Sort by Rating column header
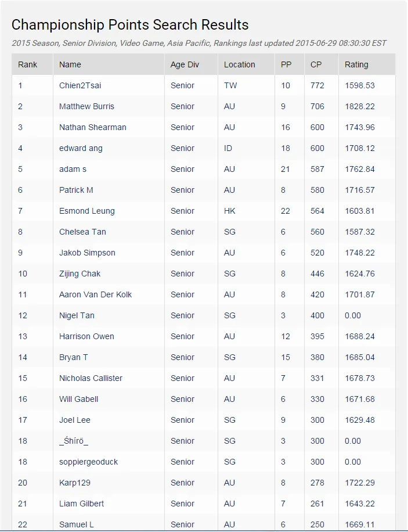This screenshot has width=408, height=532. click(356, 64)
